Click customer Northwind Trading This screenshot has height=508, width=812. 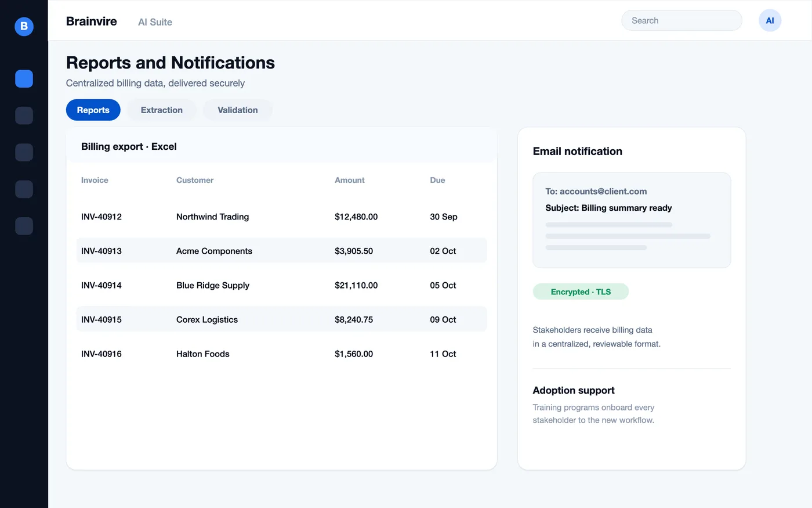pos(212,217)
